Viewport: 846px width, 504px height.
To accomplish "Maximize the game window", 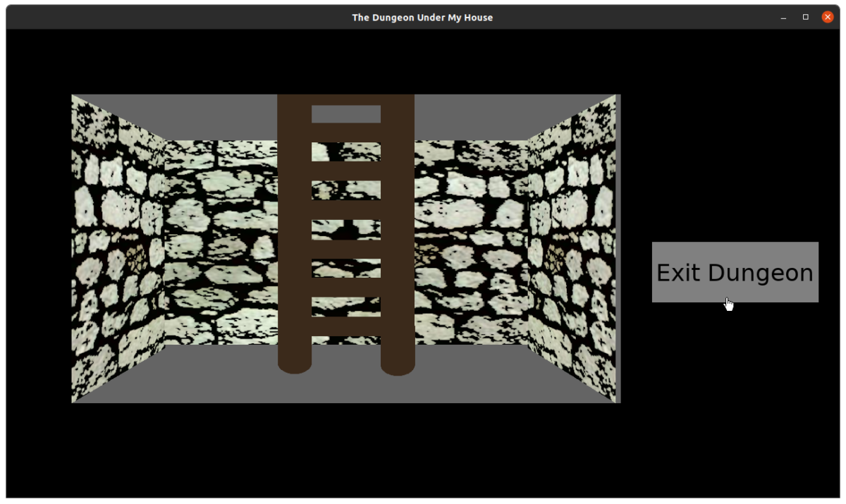I will pyautogui.click(x=805, y=16).
